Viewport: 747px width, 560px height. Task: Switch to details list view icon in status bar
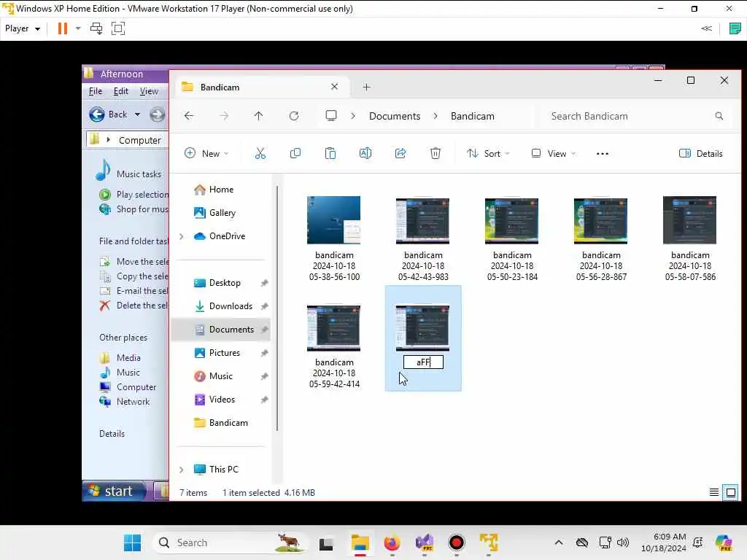tap(713, 492)
